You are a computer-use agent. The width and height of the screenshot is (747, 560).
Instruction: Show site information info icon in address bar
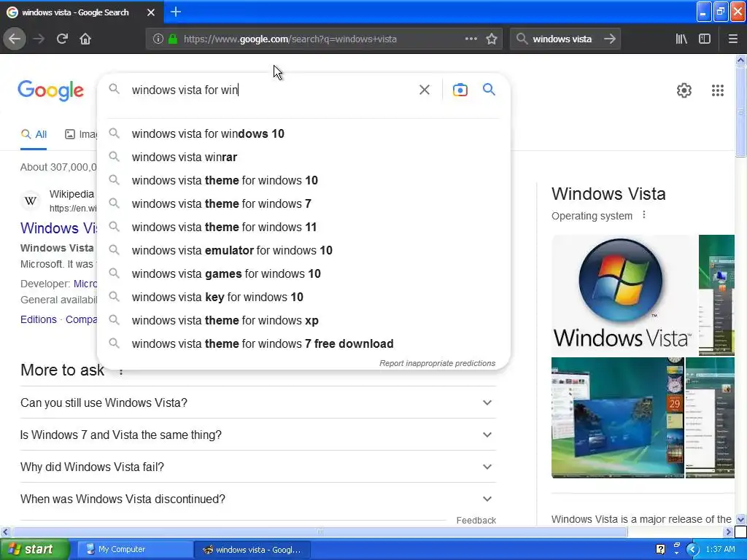click(x=158, y=39)
